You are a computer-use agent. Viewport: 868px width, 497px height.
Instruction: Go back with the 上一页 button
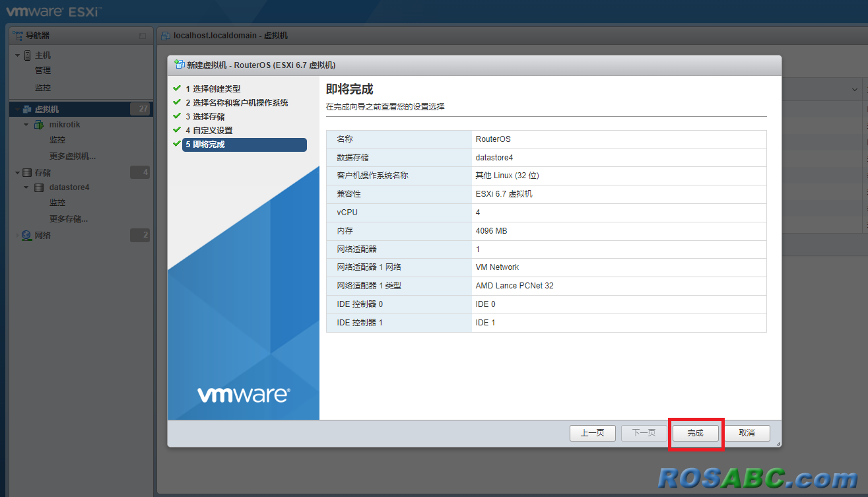pos(592,433)
